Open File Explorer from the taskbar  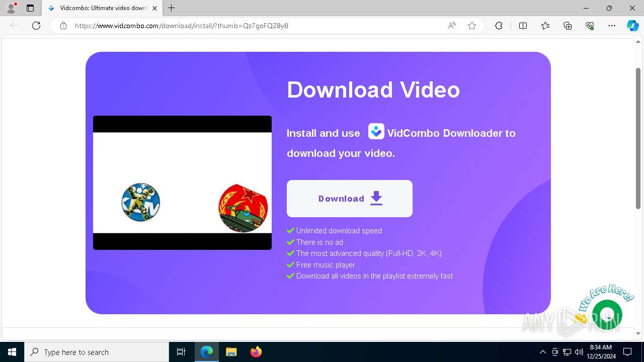(x=231, y=352)
